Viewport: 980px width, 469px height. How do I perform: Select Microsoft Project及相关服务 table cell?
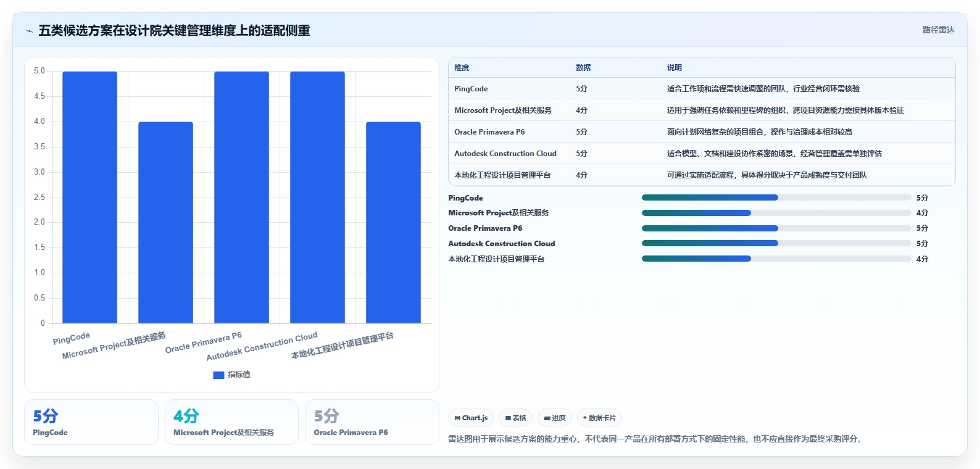pos(503,110)
